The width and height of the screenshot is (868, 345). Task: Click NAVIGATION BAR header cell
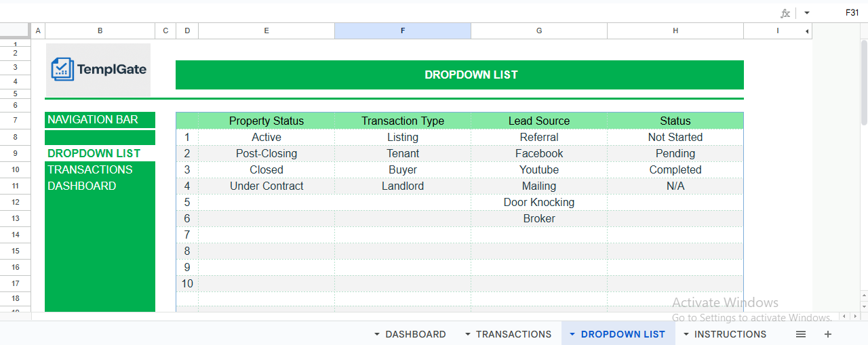(x=100, y=120)
